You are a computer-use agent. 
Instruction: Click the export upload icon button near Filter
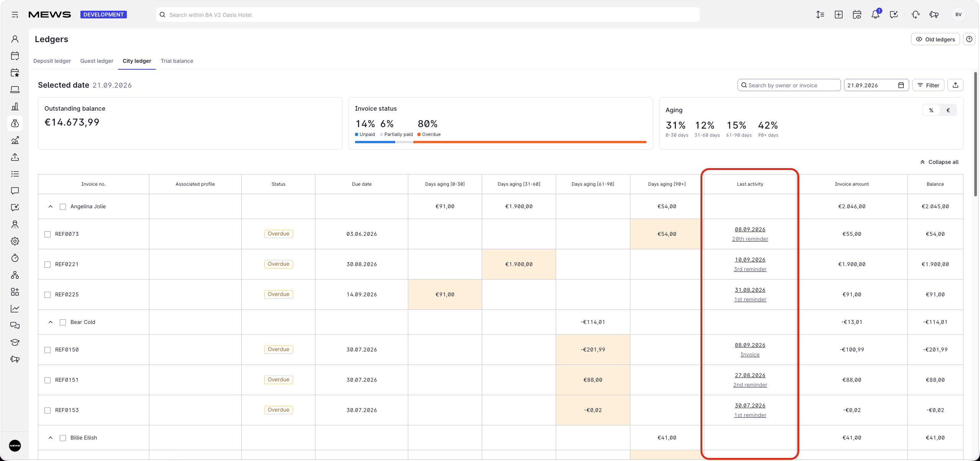(x=955, y=85)
